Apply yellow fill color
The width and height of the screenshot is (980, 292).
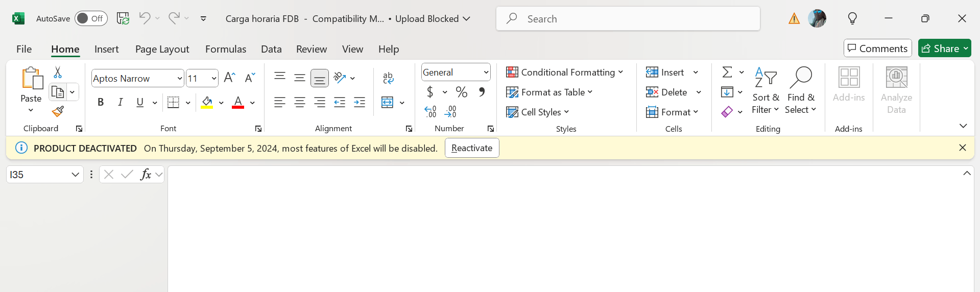pos(207,103)
